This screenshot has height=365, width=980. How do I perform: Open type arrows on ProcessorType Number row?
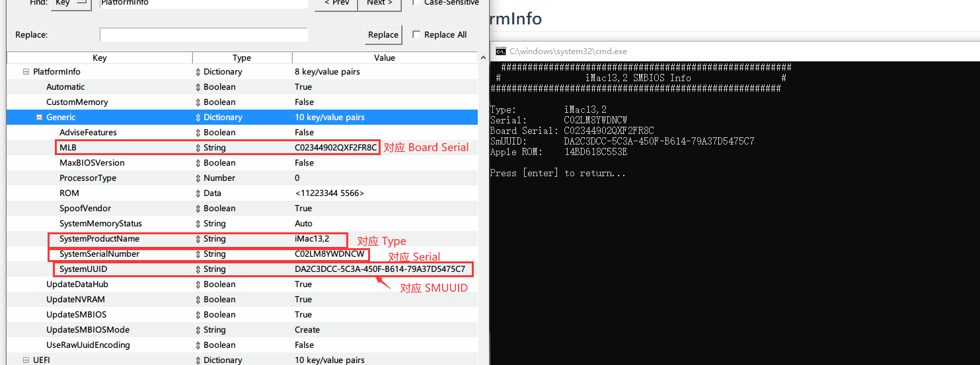point(198,178)
